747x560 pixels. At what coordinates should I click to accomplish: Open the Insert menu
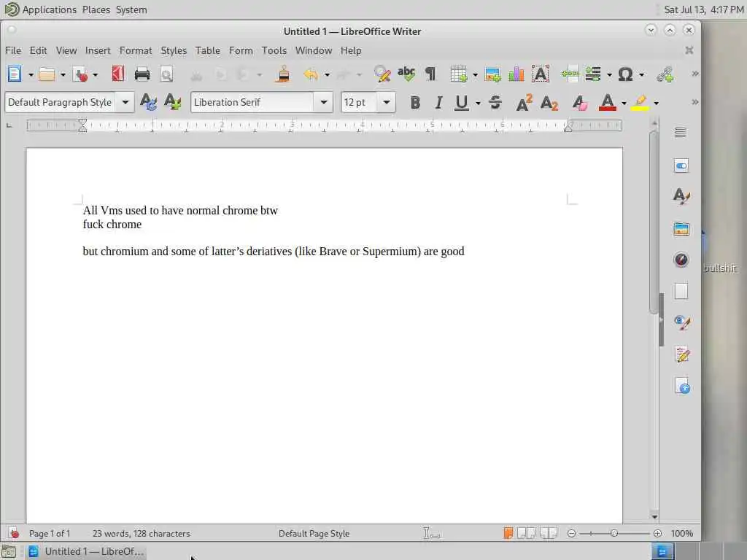(98, 50)
